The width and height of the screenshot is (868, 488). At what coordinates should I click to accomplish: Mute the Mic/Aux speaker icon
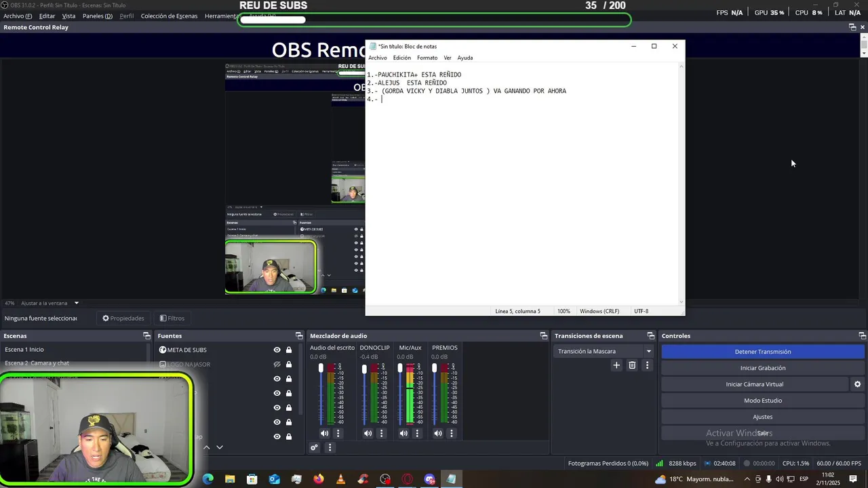point(403,434)
